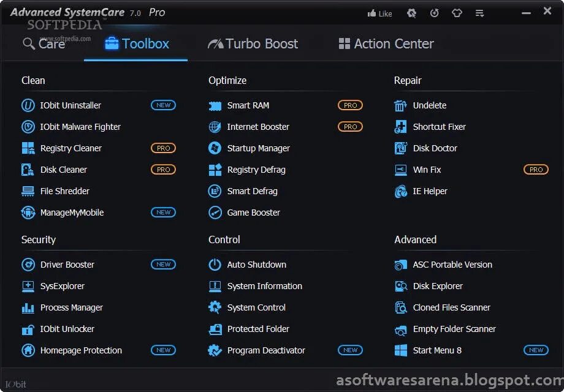The image size is (564, 392).
Task: Click the Smart RAM chip icon
Action: [215, 105]
